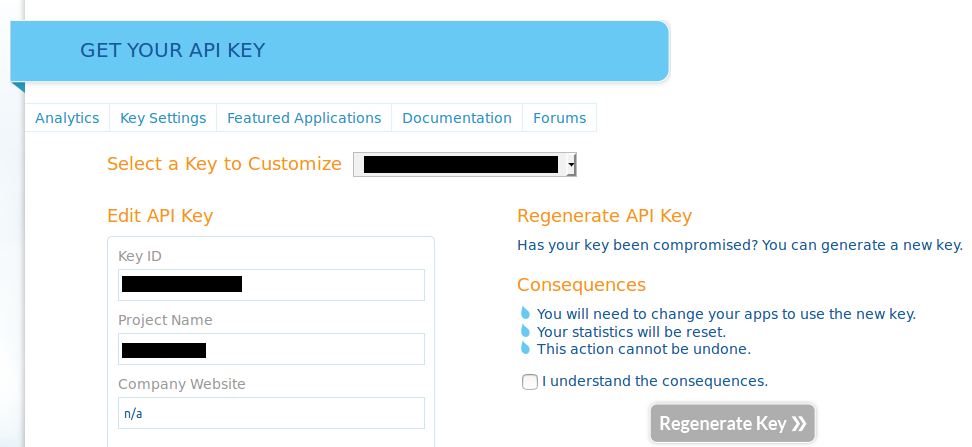Screen dimensions: 972x447
Task: Click into the Project Name field
Action: point(272,349)
